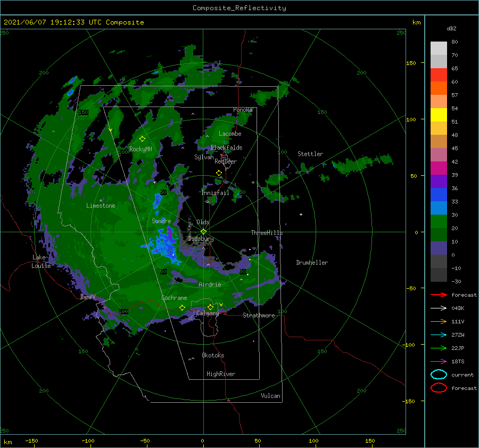Viewport: 479px width, 448px height.
Task: Click the cyan 27ZW arrow symbol
Action: 439,335
